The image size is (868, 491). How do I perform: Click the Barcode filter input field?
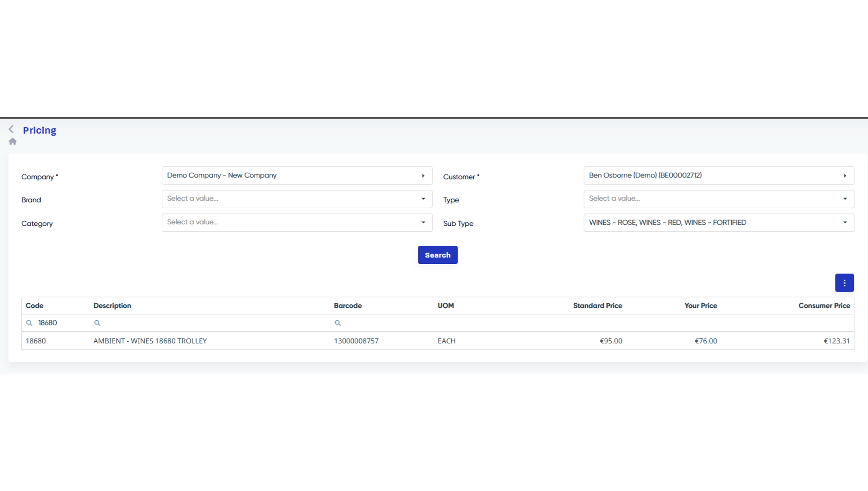[x=383, y=323]
